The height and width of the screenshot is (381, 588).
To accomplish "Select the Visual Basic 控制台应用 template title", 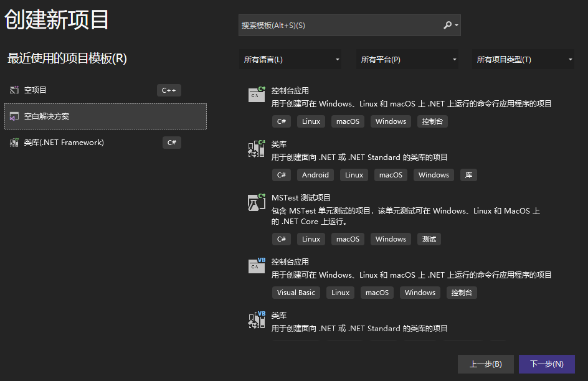I will click(x=290, y=262).
